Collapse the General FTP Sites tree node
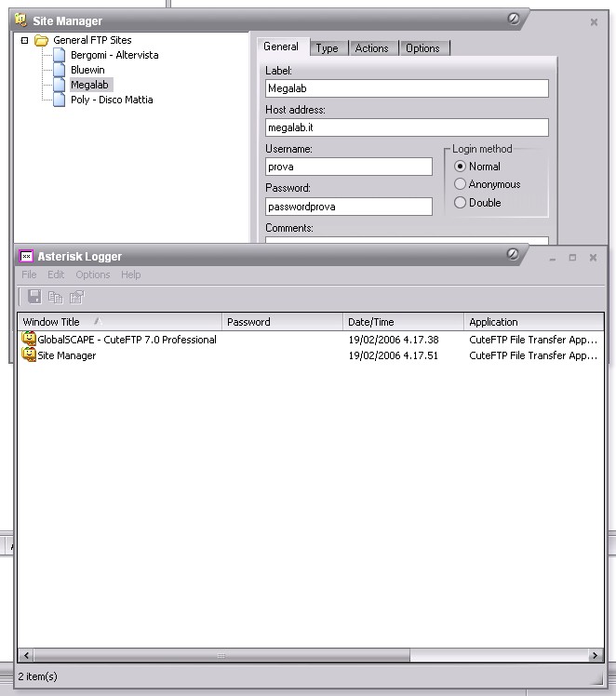Screen dimensions: 616x696 click(25, 40)
